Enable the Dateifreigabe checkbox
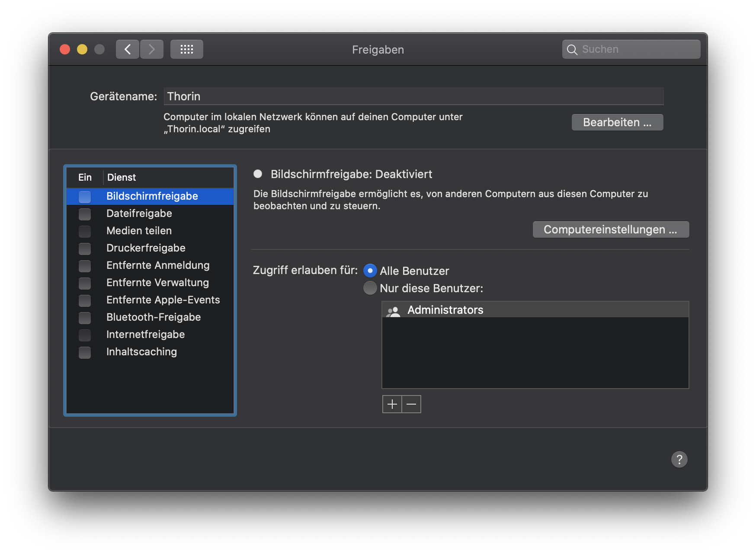756x555 pixels. click(x=85, y=214)
